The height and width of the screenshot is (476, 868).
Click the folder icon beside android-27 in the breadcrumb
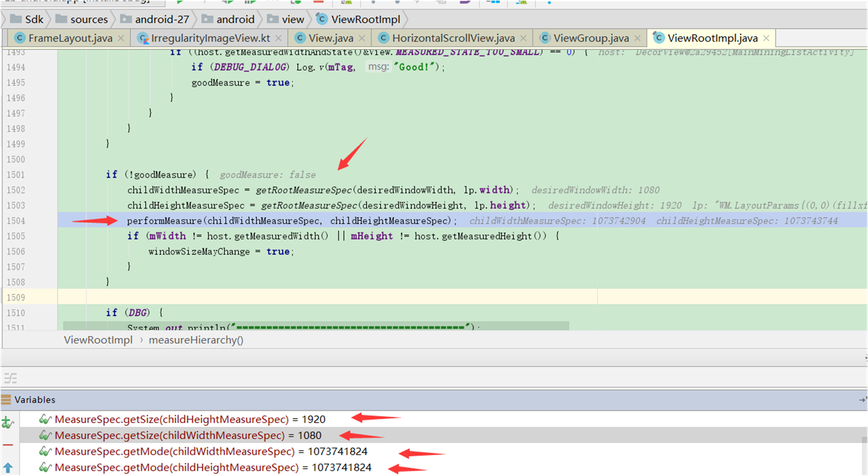click(126, 19)
